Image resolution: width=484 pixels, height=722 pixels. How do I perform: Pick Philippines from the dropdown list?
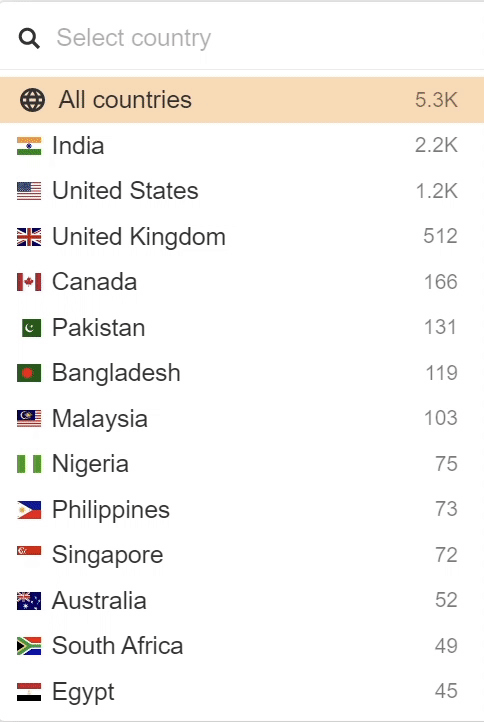[x=242, y=509]
